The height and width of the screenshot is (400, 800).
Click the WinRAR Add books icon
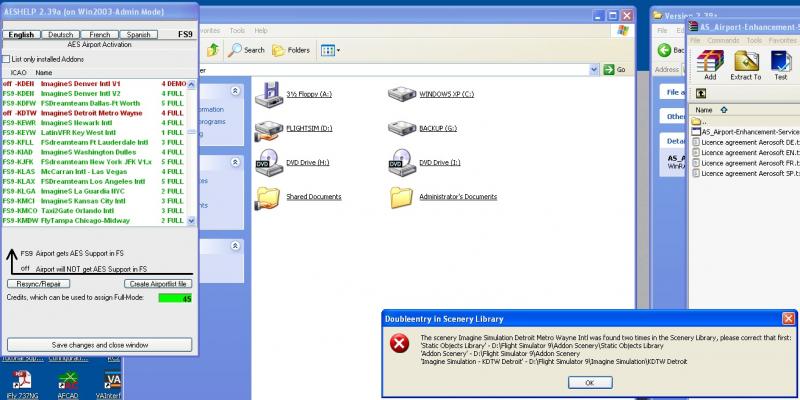[710, 61]
